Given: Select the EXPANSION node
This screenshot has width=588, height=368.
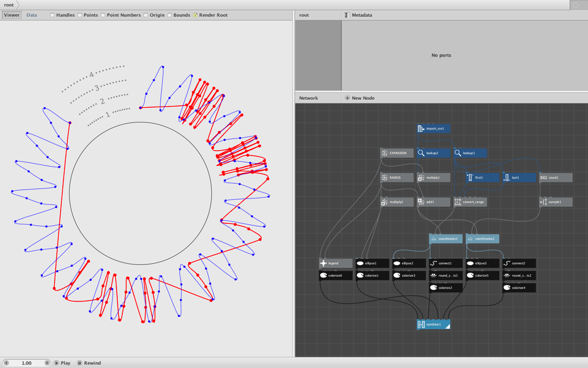Looking at the screenshot, I should [397, 153].
